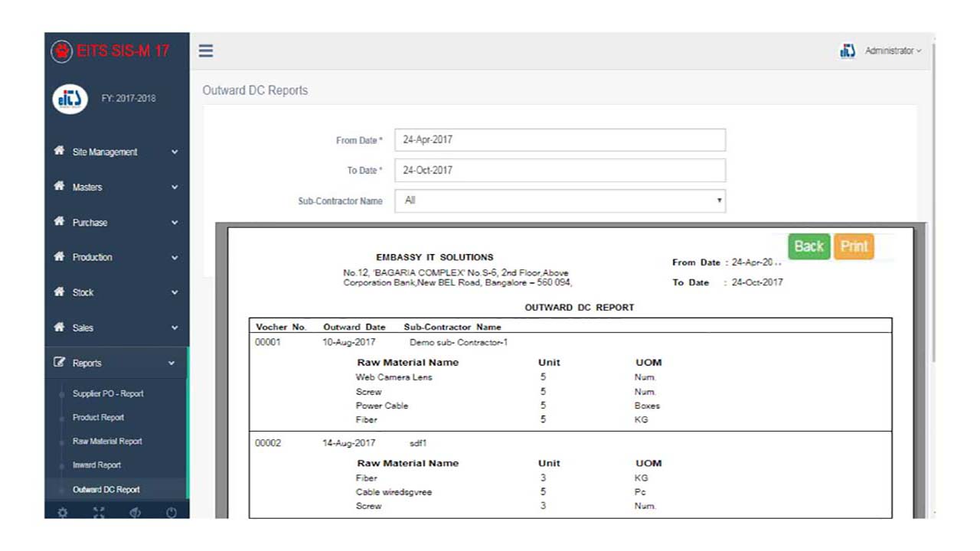Open the Administrator user dropdown
Image resolution: width=980 pixels, height=551 pixels.
pos(893,51)
